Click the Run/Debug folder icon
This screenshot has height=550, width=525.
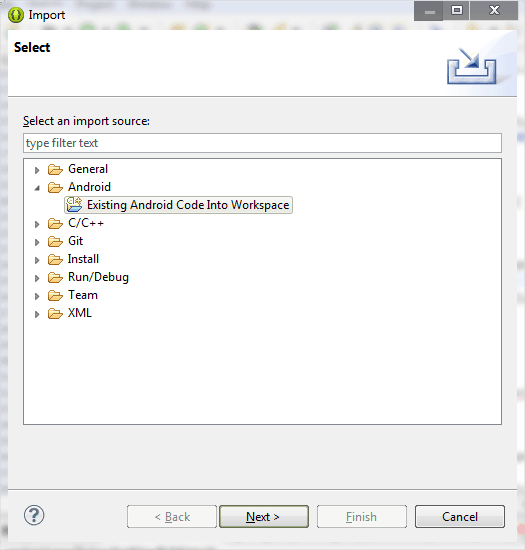point(55,277)
